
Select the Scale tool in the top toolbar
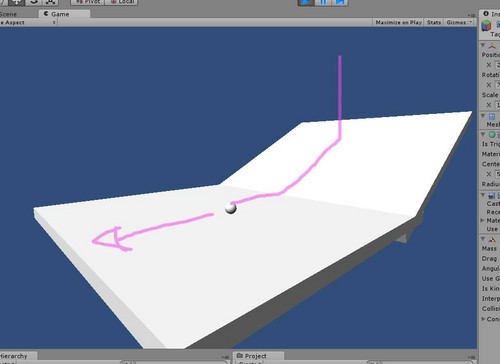tap(50, 2)
